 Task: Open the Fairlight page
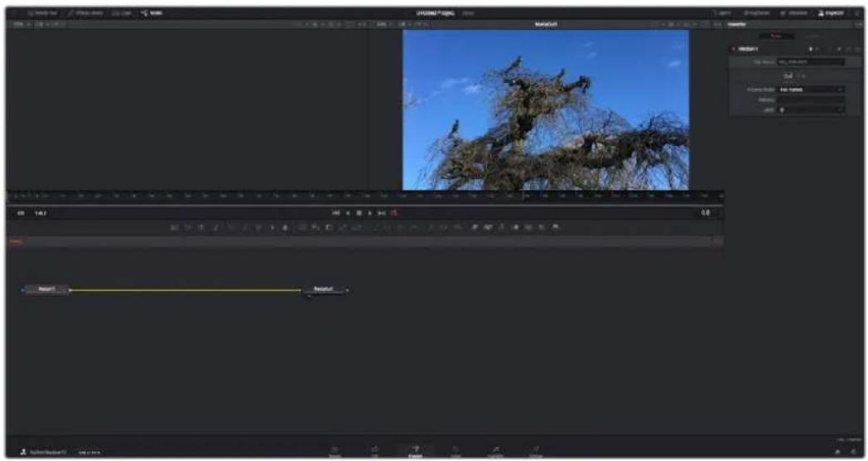pyautogui.click(x=495, y=452)
